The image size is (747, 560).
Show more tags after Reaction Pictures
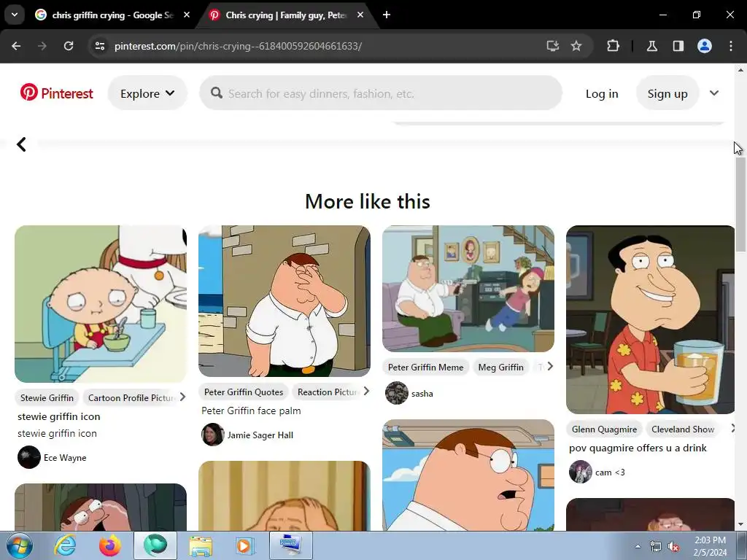tap(366, 391)
